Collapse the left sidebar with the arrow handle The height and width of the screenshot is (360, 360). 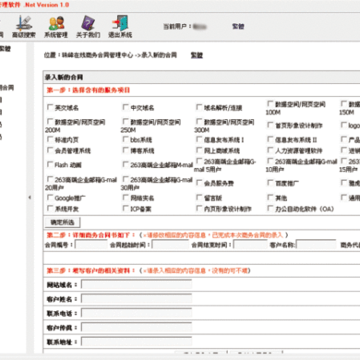(30, 198)
